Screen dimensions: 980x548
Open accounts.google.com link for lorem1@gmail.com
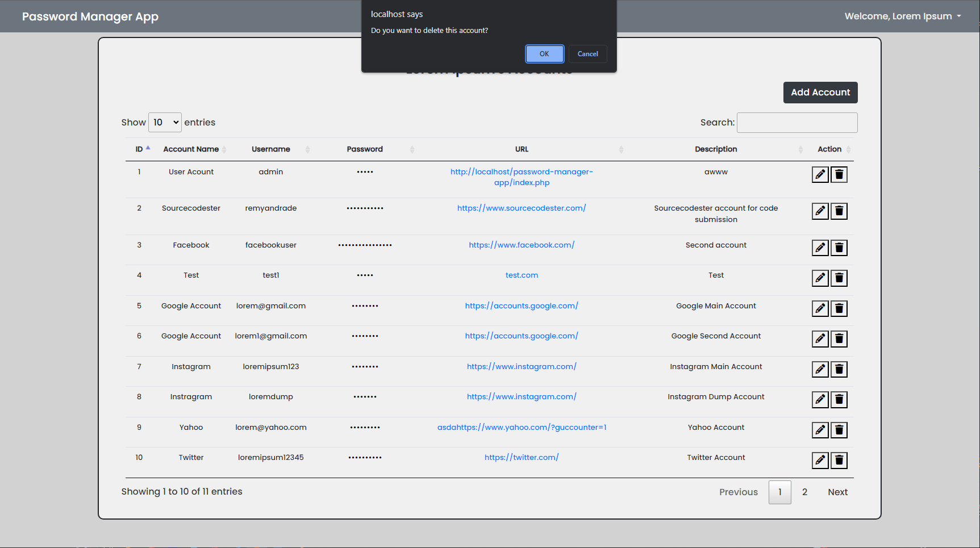pyautogui.click(x=522, y=336)
